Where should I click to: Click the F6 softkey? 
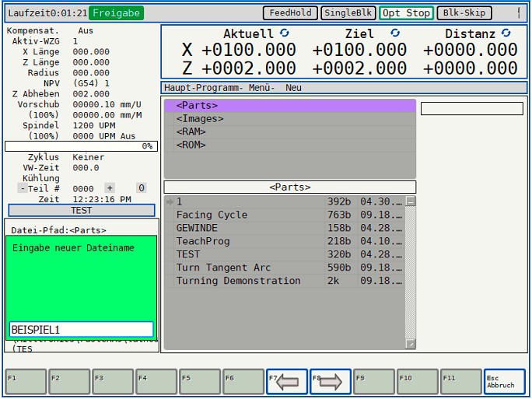(243, 381)
